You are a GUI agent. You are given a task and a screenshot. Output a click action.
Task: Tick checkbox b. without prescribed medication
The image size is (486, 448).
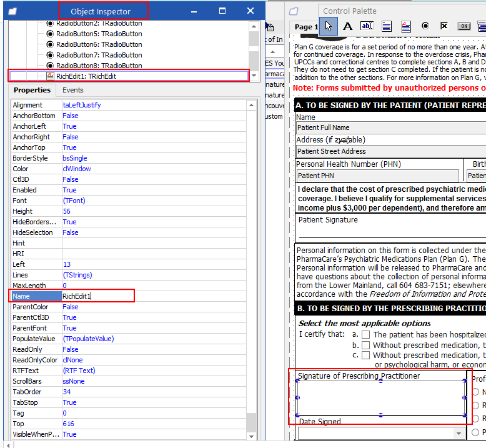(x=366, y=345)
